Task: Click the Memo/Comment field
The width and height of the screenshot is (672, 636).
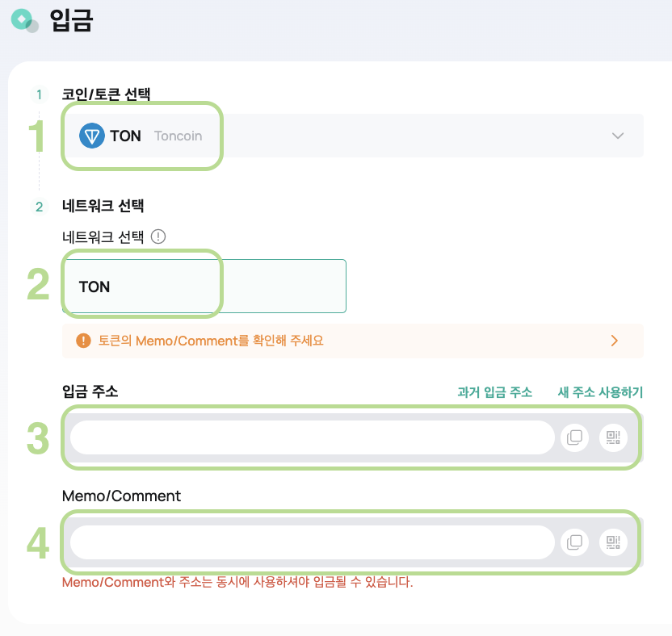Action: (x=313, y=542)
